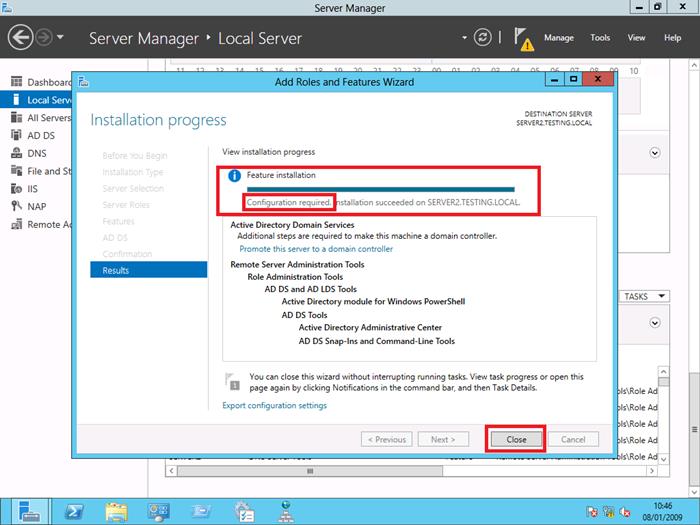This screenshot has width=700, height=525.
Task: Open the TASKS dropdown in Server Manager
Action: (645, 296)
